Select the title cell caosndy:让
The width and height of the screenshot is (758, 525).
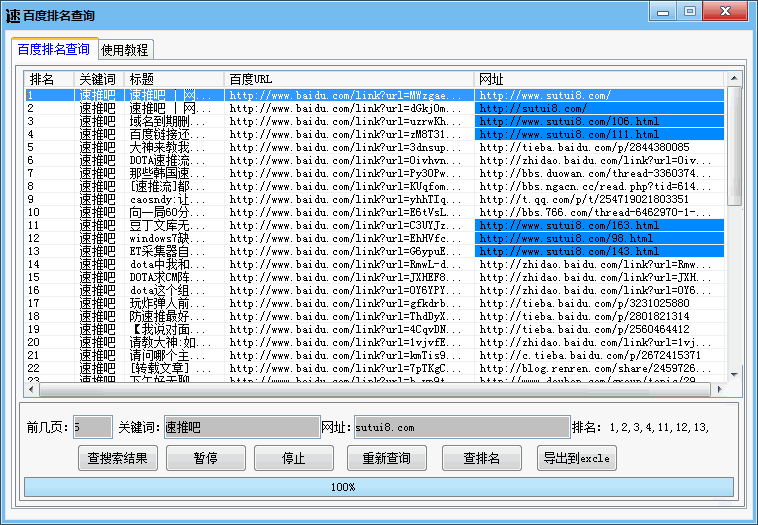[174, 200]
